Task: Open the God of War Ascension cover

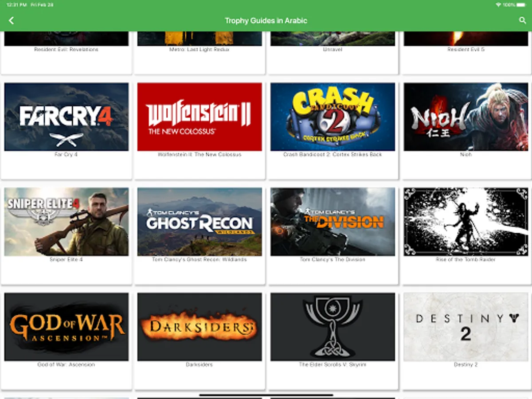Action: [x=66, y=327]
